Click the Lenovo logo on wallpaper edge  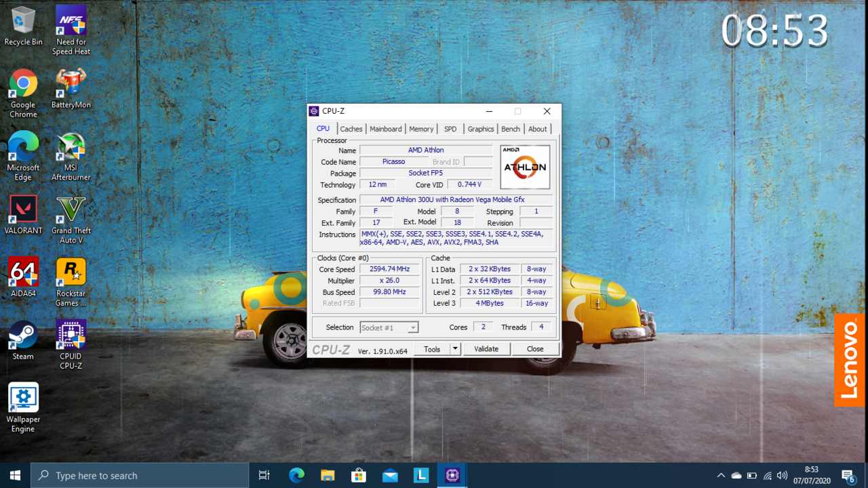point(849,360)
